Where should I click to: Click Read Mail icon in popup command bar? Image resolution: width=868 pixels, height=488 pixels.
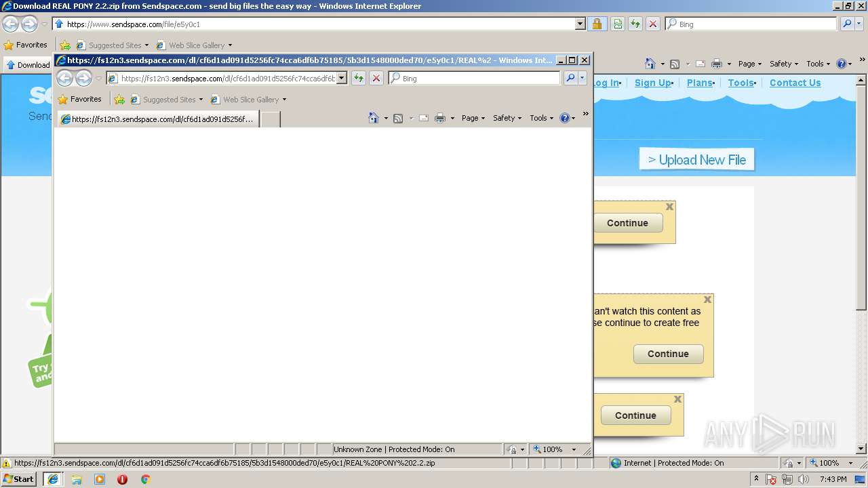pyautogui.click(x=424, y=118)
